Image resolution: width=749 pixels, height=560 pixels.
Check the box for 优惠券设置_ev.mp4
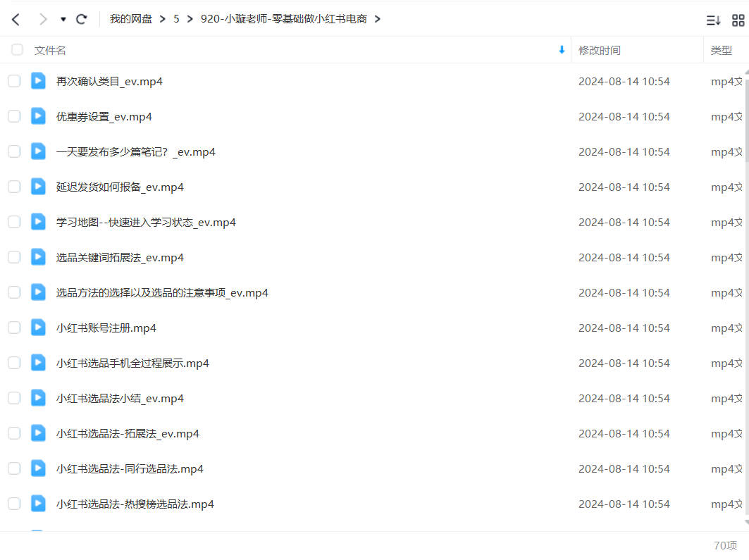pos(14,116)
